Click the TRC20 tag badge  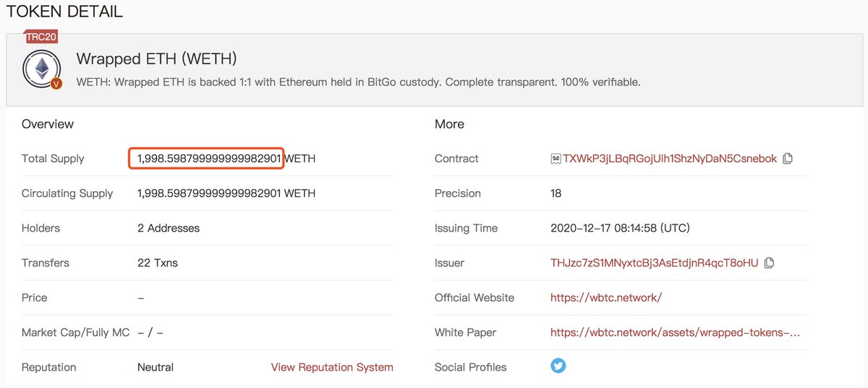41,37
